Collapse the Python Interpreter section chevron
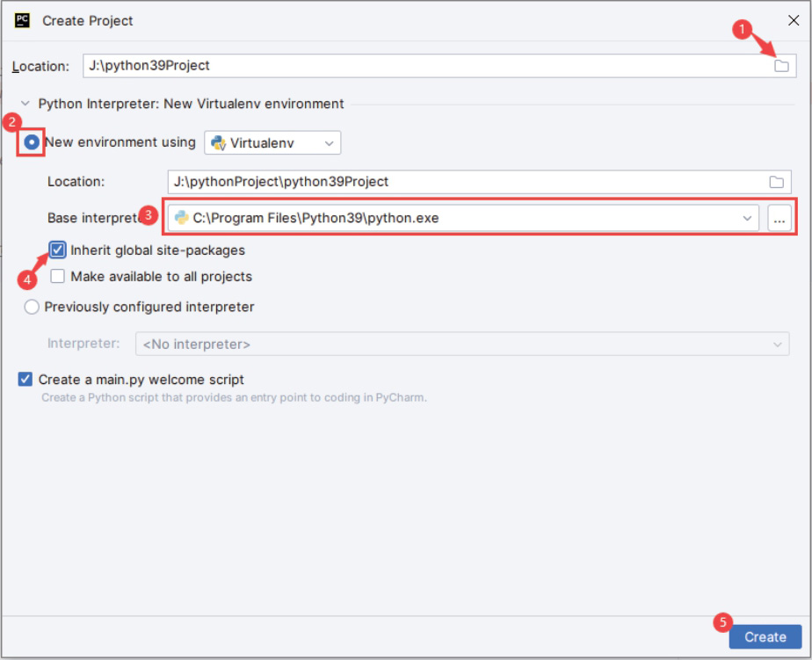Image resolution: width=812 pixels, height=660 pixels. click(25, 104)
